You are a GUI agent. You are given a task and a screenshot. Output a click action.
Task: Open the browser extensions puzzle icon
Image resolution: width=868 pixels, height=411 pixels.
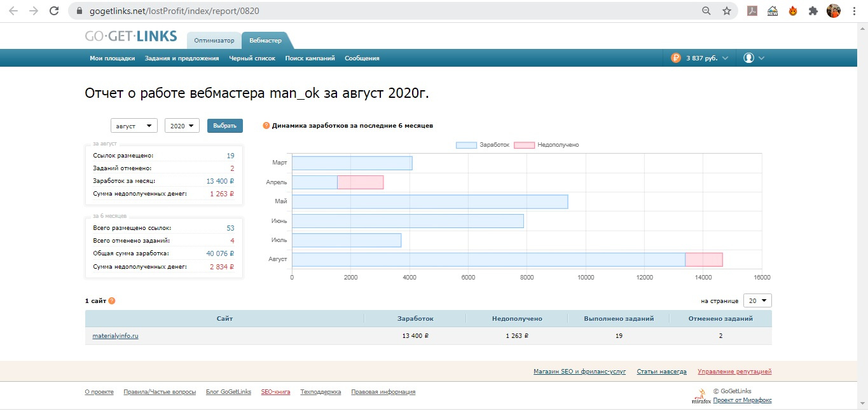click(813, 11)
